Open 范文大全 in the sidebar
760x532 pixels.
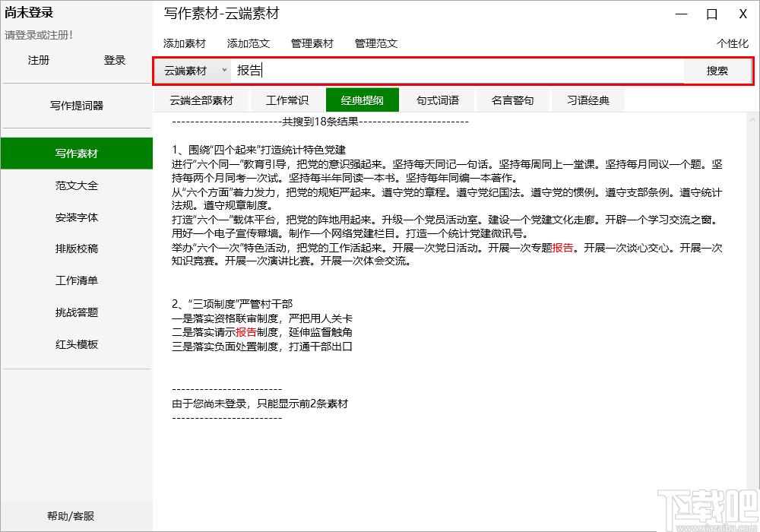tap(77, 185)
